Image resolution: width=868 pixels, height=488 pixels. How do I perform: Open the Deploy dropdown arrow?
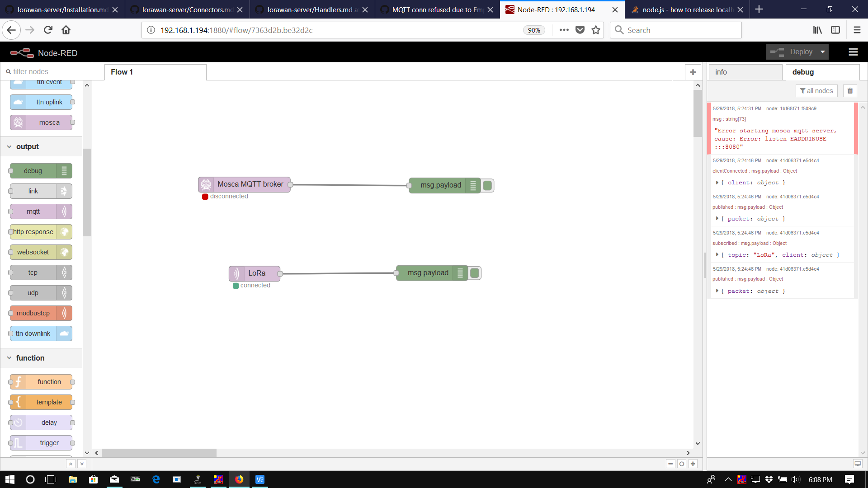pos(821,52)
